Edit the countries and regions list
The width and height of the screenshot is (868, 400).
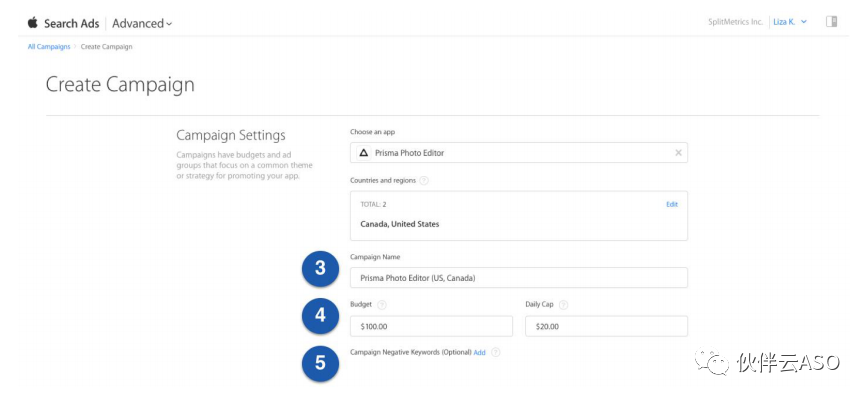pos(672,204)
